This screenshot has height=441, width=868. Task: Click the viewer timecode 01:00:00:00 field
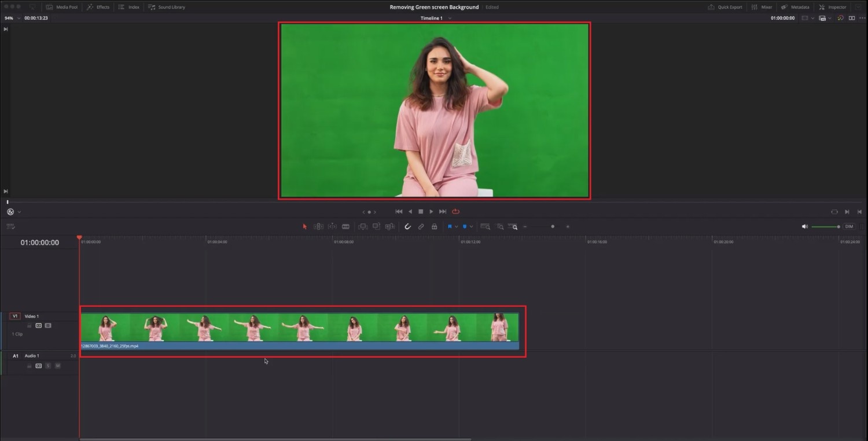pyautogui.click(x=782, y=18)
